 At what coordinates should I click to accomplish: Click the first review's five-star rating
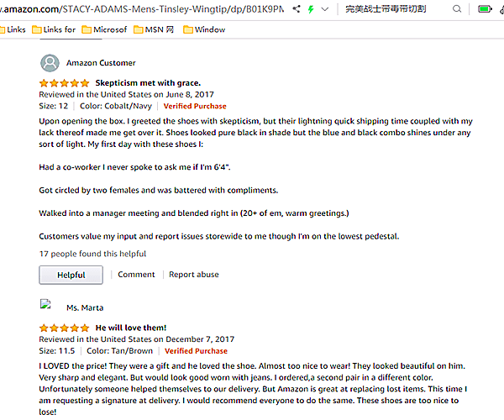(64, 83)
